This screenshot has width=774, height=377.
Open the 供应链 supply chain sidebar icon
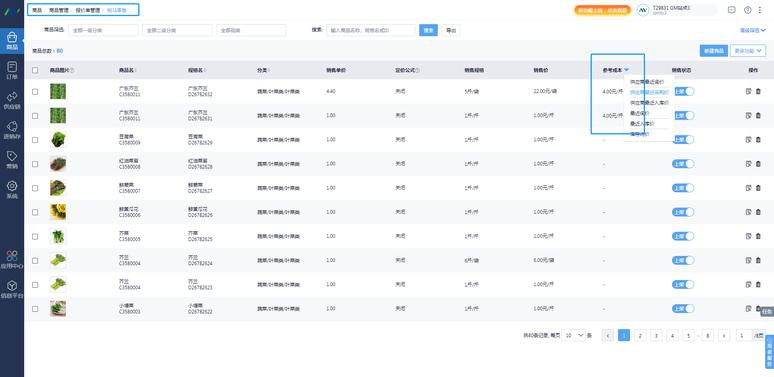12,99
